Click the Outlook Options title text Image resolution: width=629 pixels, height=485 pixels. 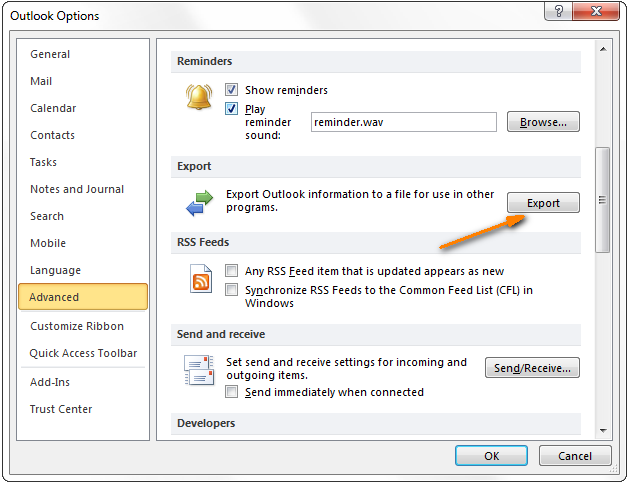55,16
